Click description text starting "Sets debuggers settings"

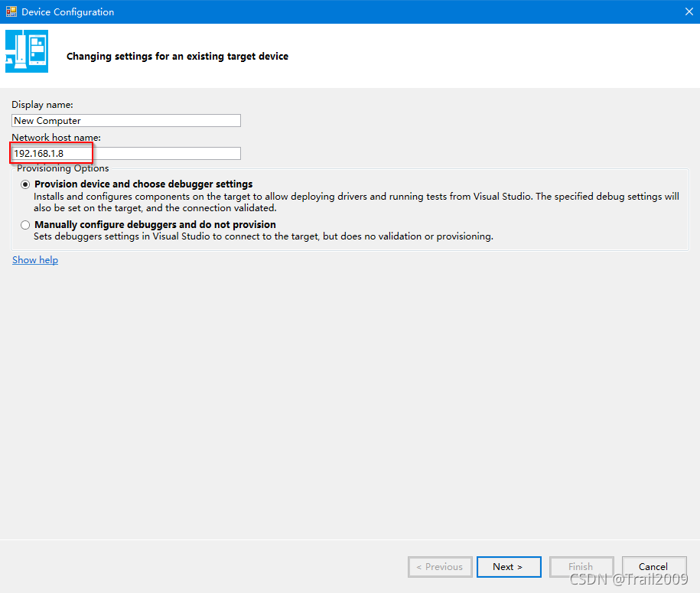point(263,236)
